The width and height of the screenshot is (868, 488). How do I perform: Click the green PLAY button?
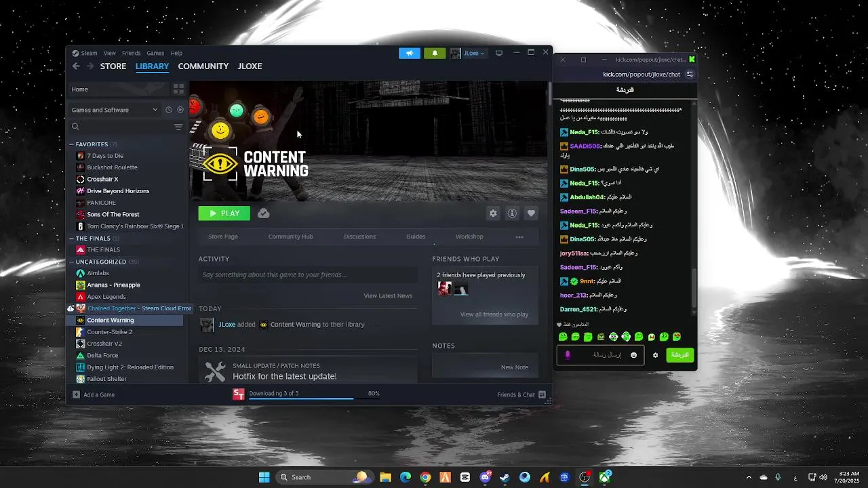tap(224, 213)
